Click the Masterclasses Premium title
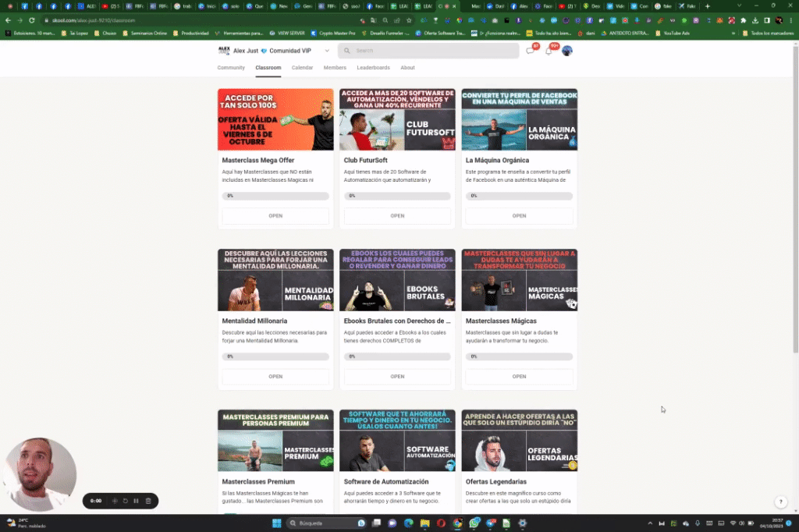This screenshot has height=532, width=799. click(x=258, y=481)
